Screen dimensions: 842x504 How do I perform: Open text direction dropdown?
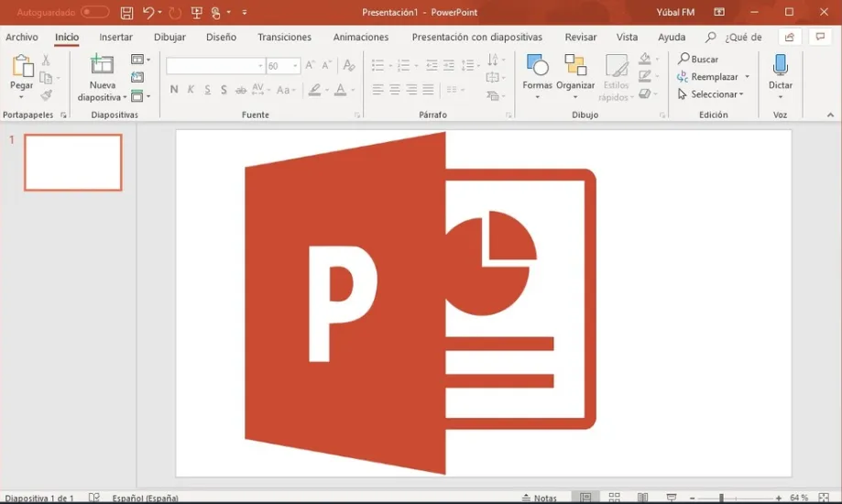point(496,60)
